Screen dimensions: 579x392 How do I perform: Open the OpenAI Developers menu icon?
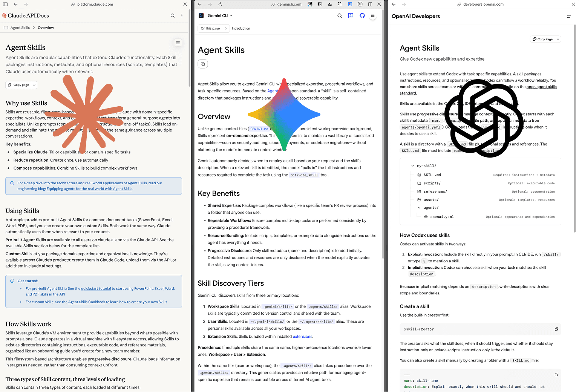(x=569, y=16)
